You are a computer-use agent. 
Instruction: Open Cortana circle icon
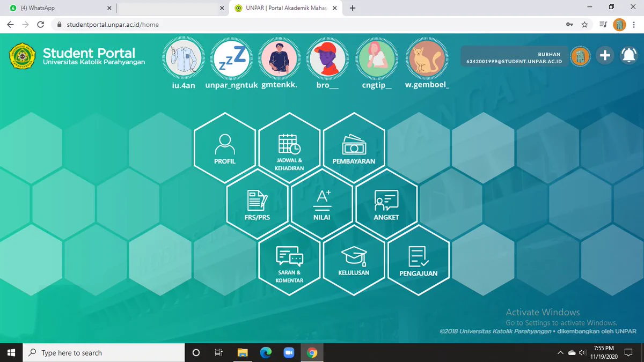pyautogui.click(x=196, y=352)
